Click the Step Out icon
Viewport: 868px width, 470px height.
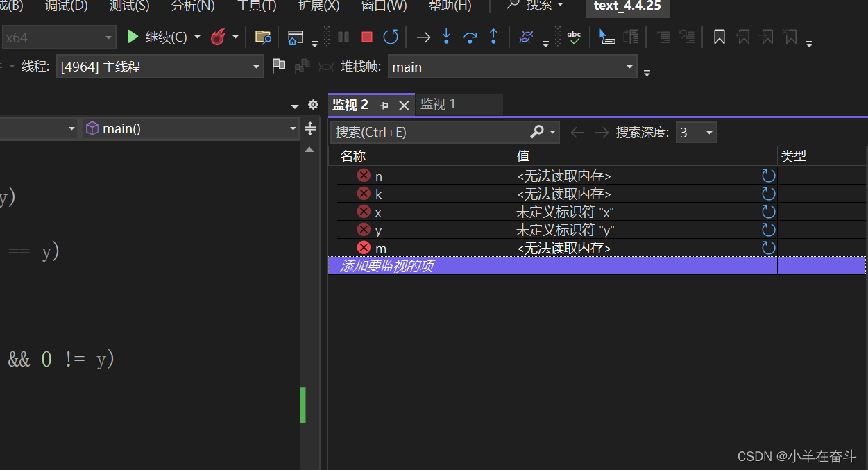(x=493, y=37)
